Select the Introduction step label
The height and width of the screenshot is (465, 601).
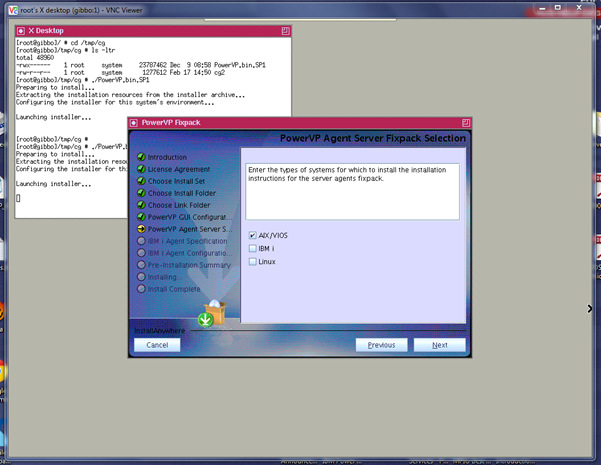[x=167, y=157]
